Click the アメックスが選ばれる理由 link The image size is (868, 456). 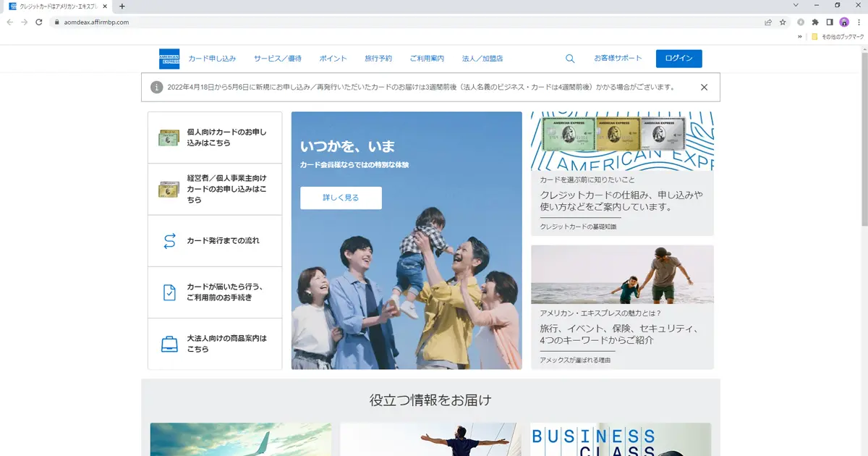coord(575,360)
